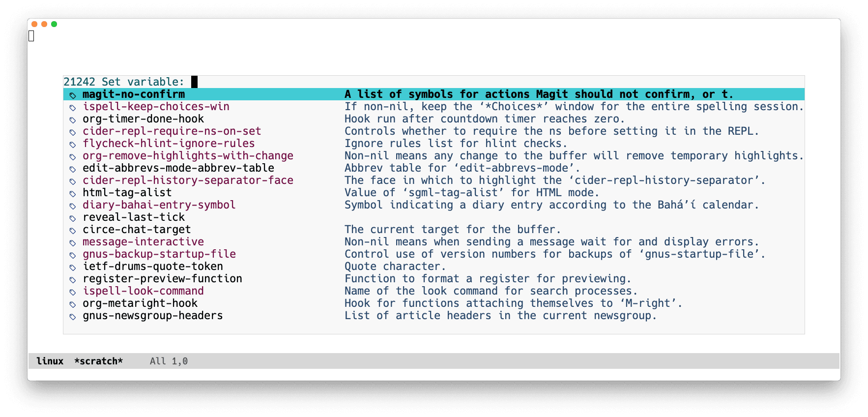The height and width of the screenshot is (417, 868).
Task: Click the tag icon next to gnus-newsgroup-headers
Action: (x=73, y=316)
